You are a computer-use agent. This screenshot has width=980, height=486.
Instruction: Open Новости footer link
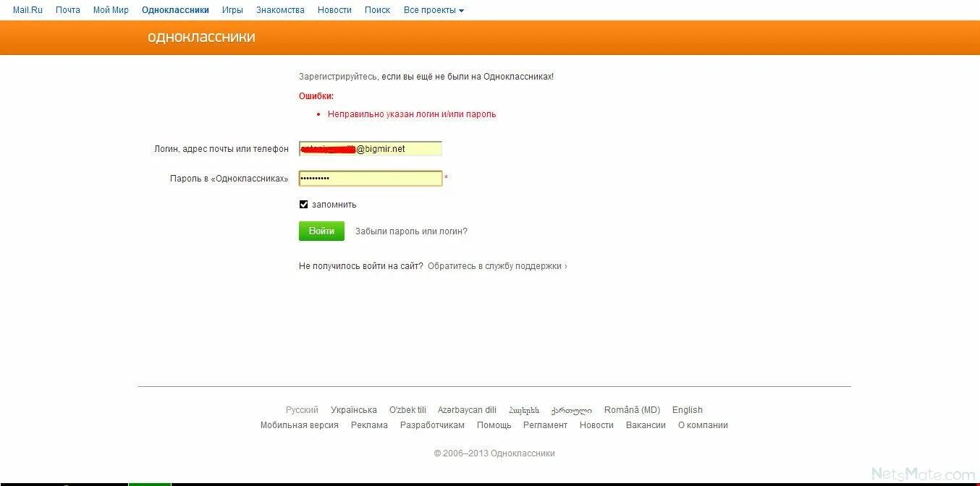pyautogui.click(x=596, y=425)
